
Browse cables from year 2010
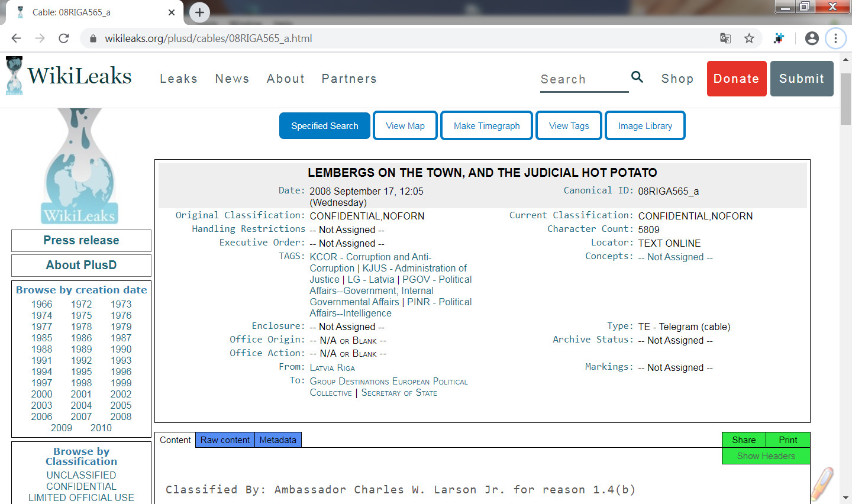(101, 428)
